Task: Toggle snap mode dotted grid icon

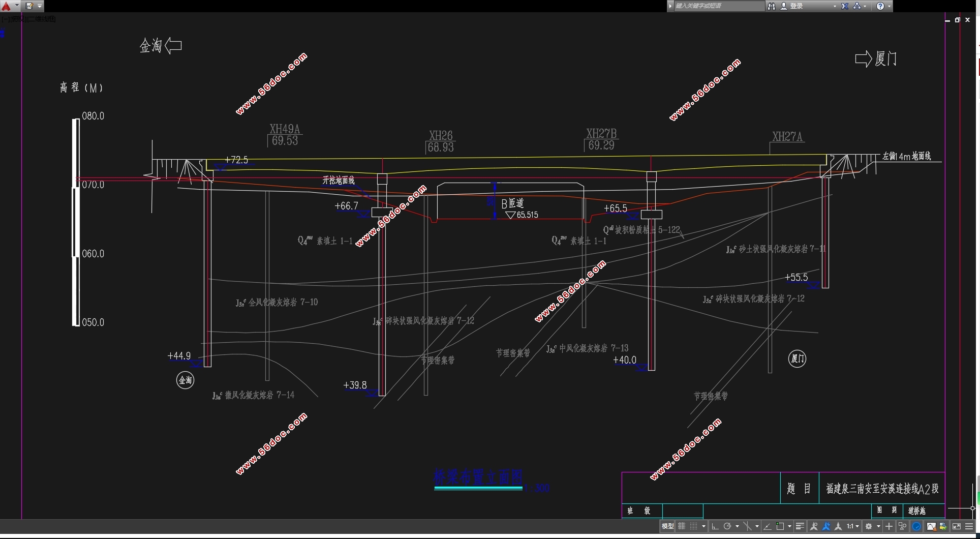Action: click(x=693, y=526)
